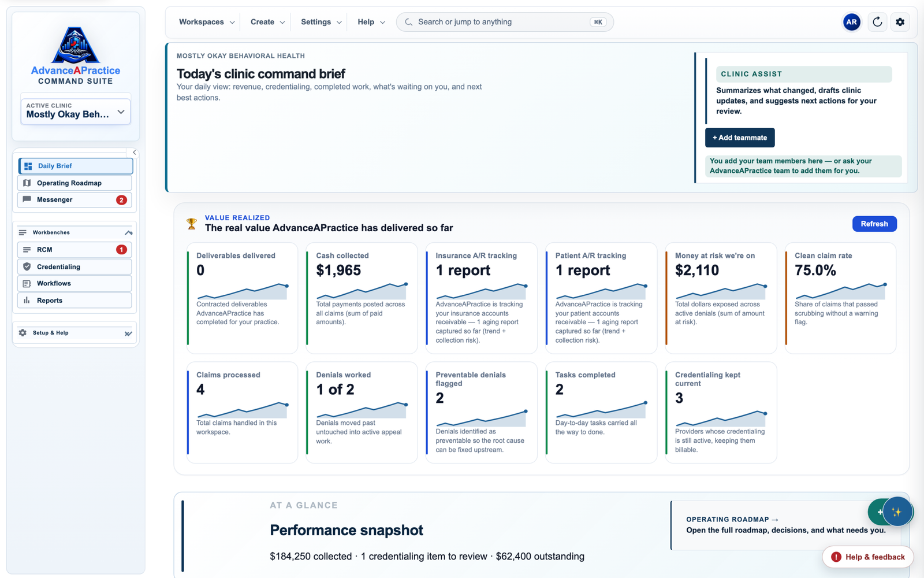This screenshot has height=578, width=924.
Task: Open the Patient A/R tracking card
Action: click(x=601, y=298)
